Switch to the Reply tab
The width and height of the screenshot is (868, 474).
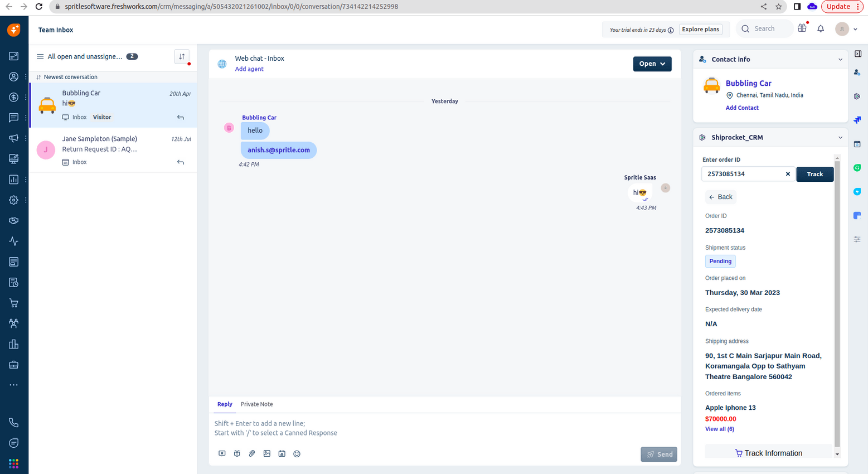pyautogui.click(x=225, y=404)
